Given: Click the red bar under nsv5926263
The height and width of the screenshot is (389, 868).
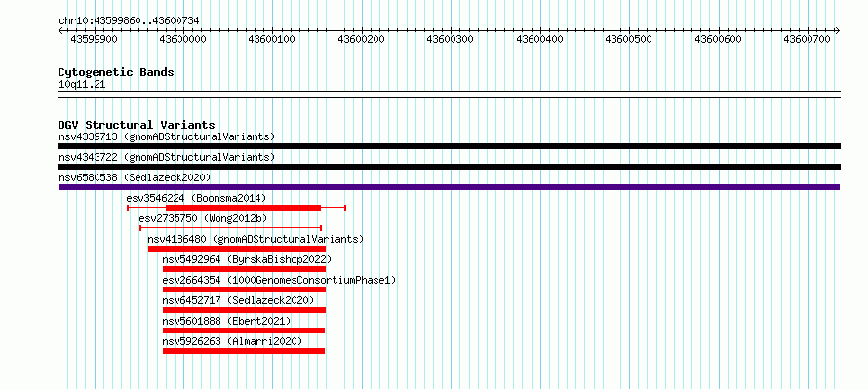Looking at the screenshot, I should [x=244, y=351].
